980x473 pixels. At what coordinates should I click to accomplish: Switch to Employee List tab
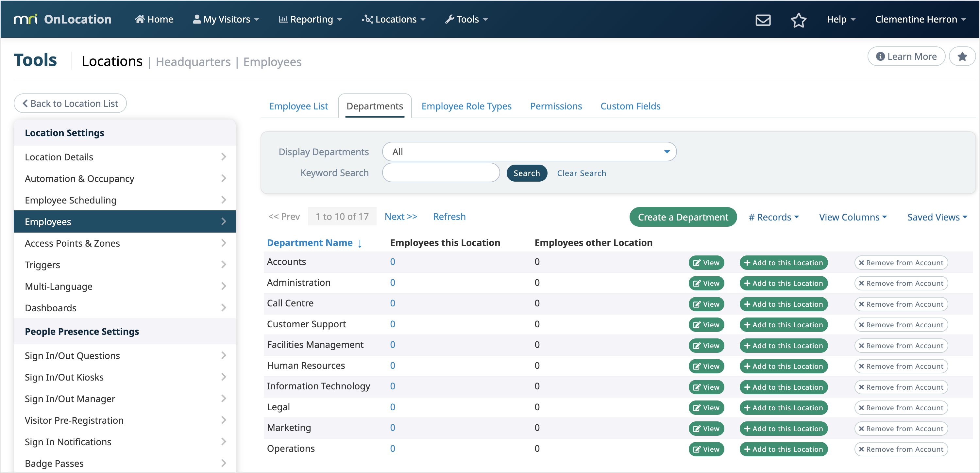pos(298,106)
